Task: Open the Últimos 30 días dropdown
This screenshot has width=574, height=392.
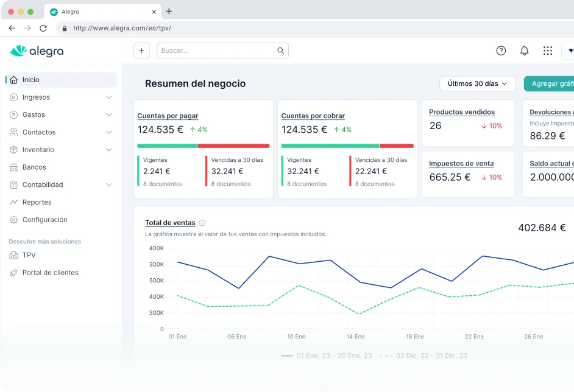Action: click(x=477, y=83)
